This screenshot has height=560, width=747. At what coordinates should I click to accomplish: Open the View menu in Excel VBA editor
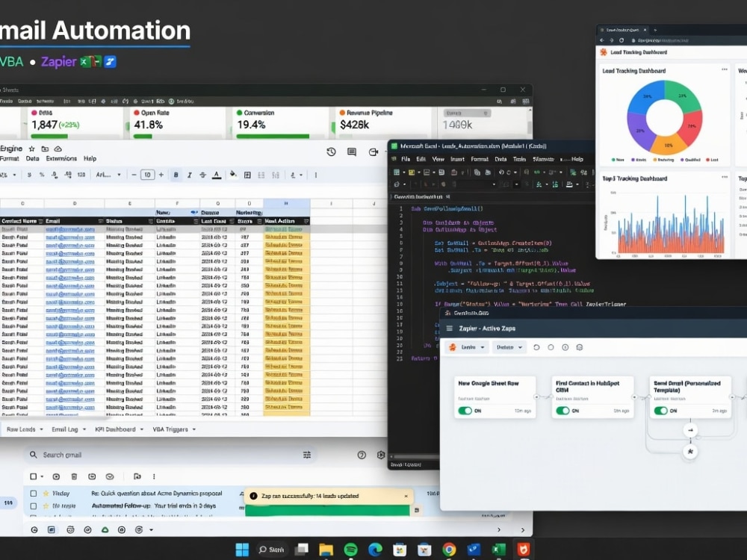[x=438, y=159]
